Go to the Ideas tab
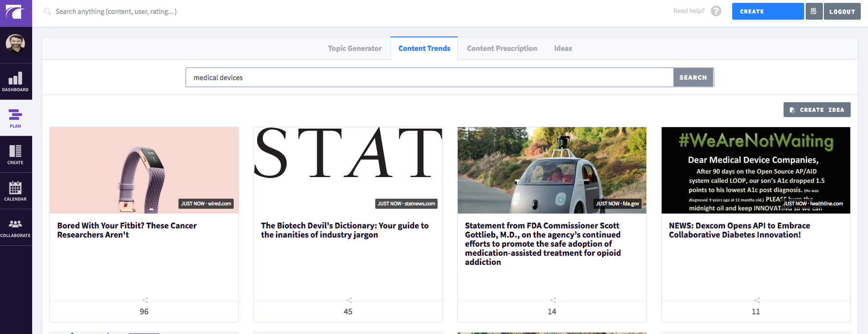Image resolution: width=868 pixels, height=334 pixels. (563, 48)
